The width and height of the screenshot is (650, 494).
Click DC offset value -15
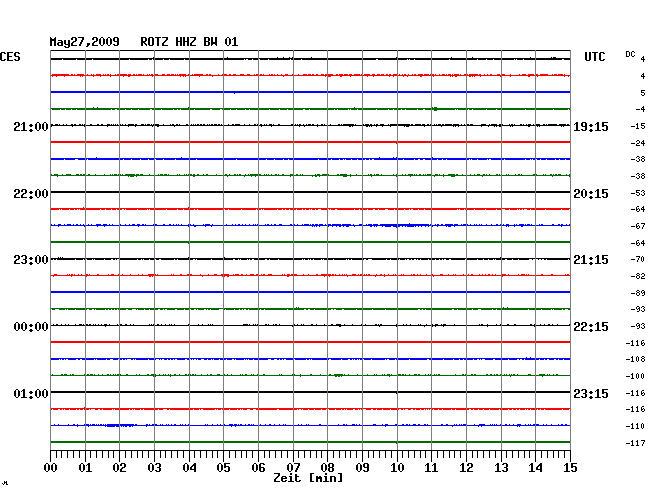pos(638,126)
